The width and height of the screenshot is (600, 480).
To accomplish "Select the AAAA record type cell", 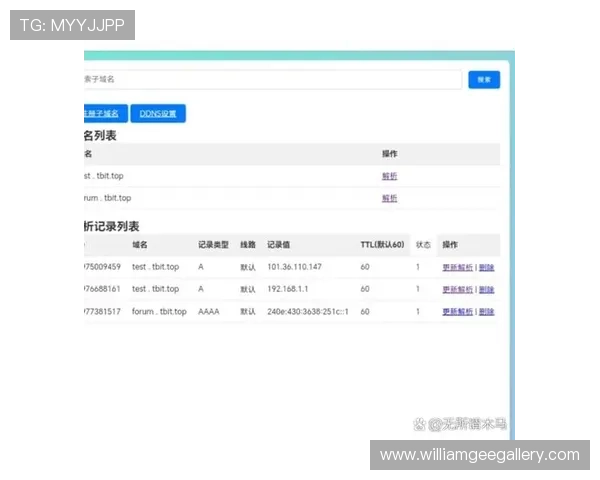I will click(209, 312).
